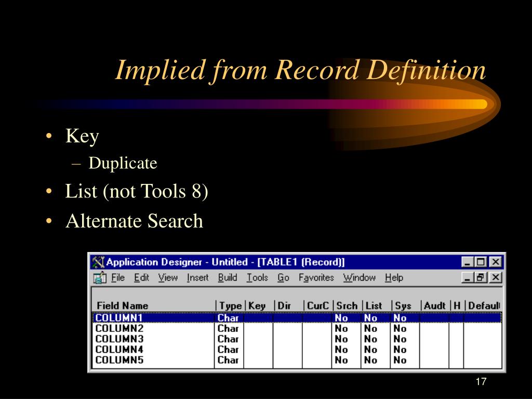Click the Srch value No for COLUMN4
Image resolution: width=532 pixels, height=399 pixels.
point(341,350)
